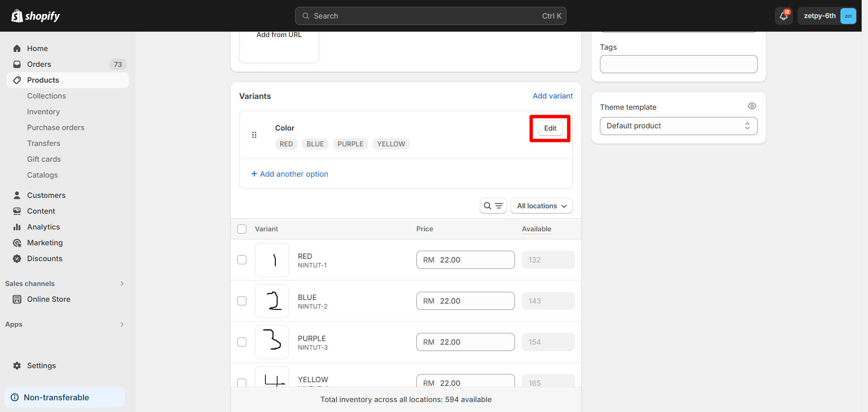Open Transfers under Products
Image resolution: width=868 pixels, height=412 pixels.
click(43, 143)
